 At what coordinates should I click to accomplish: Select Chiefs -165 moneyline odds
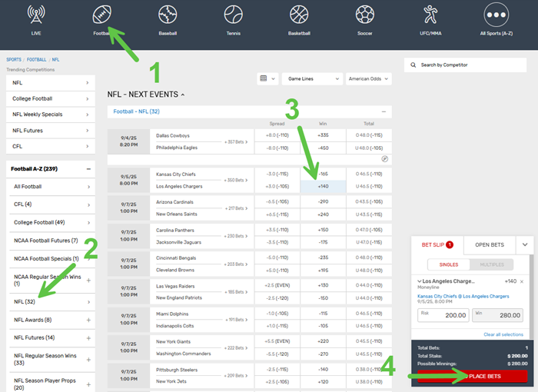click(323, 175)
